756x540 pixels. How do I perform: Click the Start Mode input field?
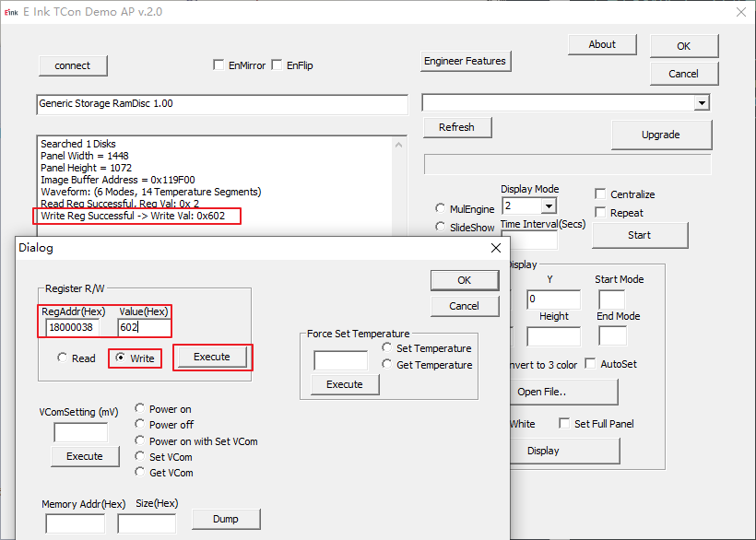[612, 299]
